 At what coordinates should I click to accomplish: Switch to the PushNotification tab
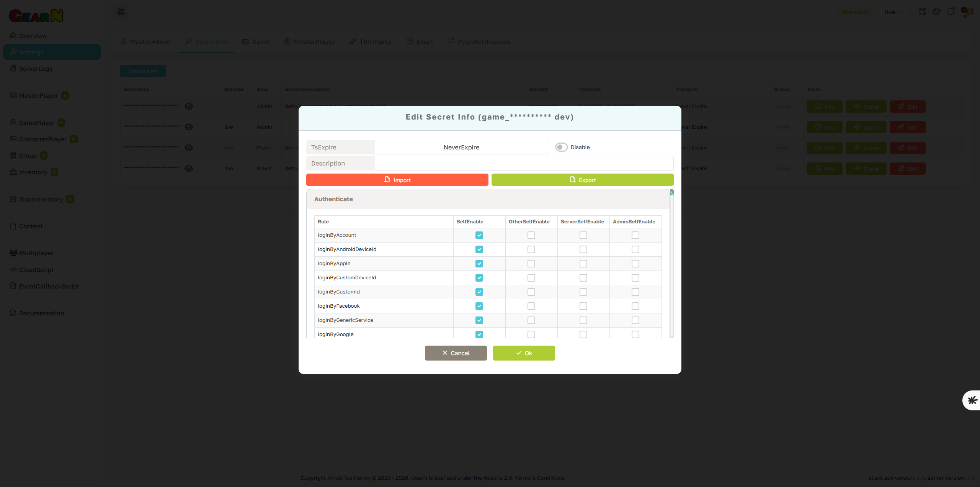479,41
